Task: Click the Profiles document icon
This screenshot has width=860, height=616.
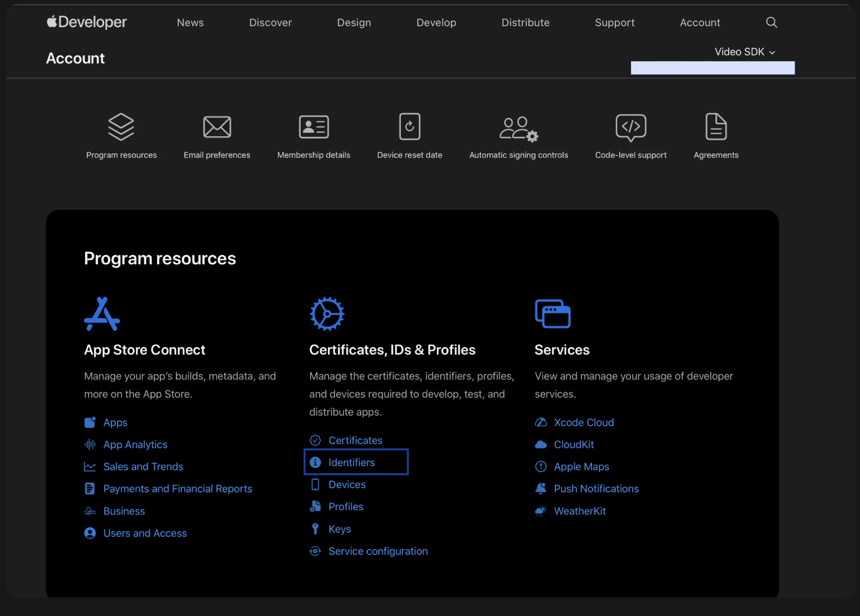Action: 315,507
